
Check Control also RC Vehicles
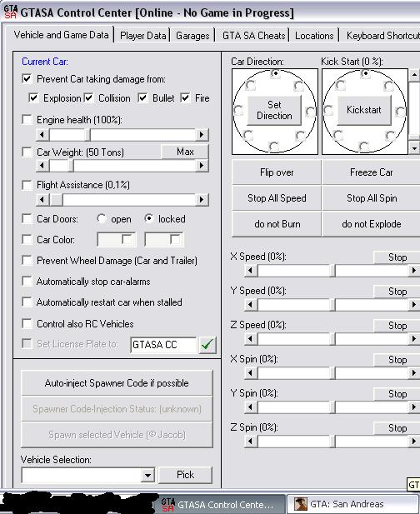[27, 323]
